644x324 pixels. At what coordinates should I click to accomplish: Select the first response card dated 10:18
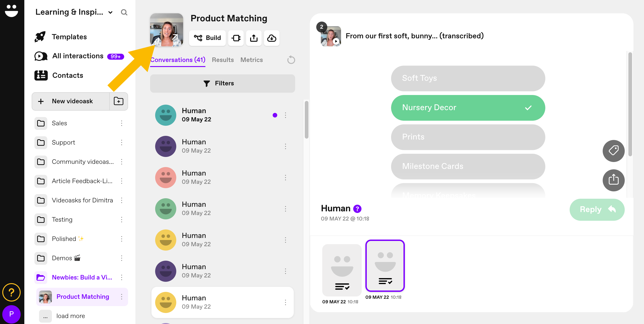tap(342, 270)
